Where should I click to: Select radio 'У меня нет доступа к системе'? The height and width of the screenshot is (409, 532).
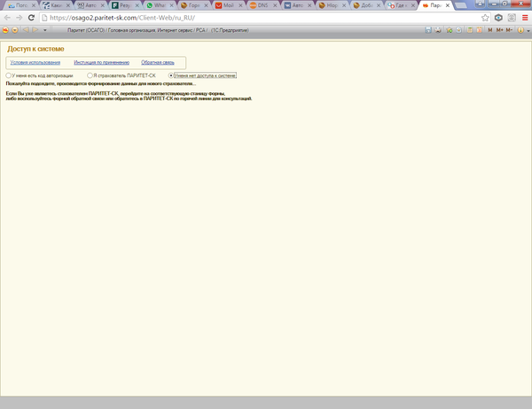coord(170,75)
